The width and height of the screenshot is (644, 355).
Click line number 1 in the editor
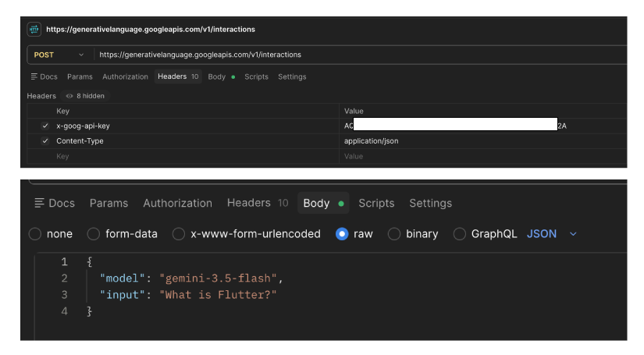point(65,262)
